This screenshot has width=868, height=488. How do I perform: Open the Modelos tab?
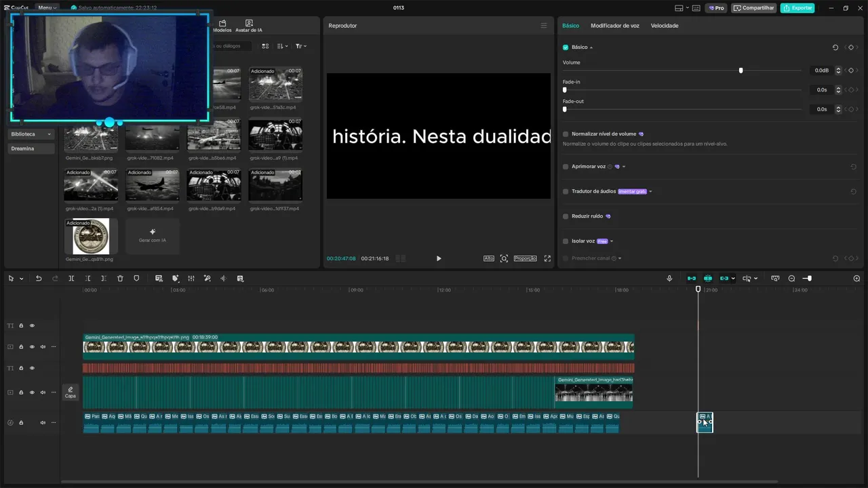pyautogui.click(x=222, y=26)
